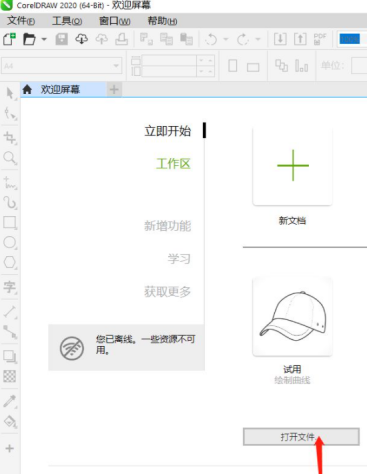Screen dimensions: 367x474
Task: Select the Transparency checkerboard tool
Action: pyautogui.click(x=9, y=376)
